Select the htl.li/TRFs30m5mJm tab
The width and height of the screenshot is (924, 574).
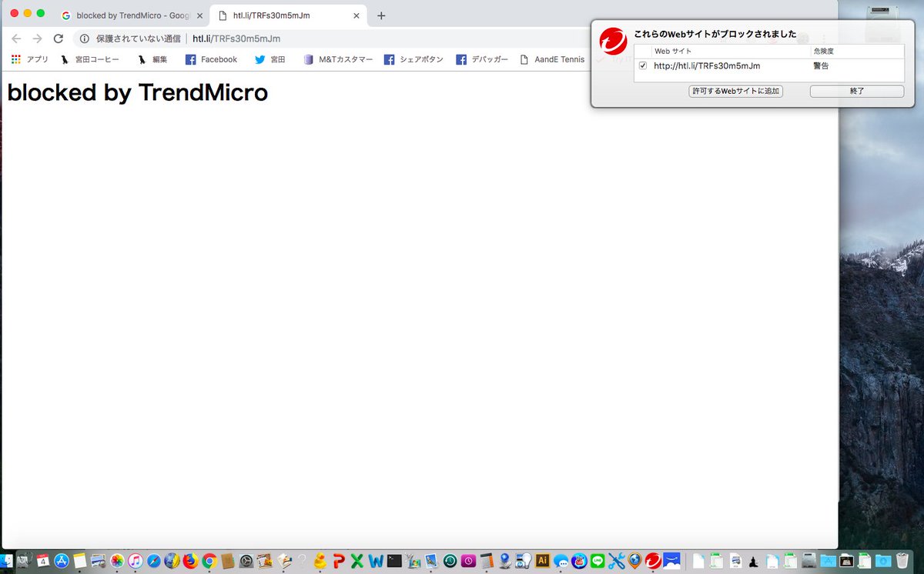[287, 15]
